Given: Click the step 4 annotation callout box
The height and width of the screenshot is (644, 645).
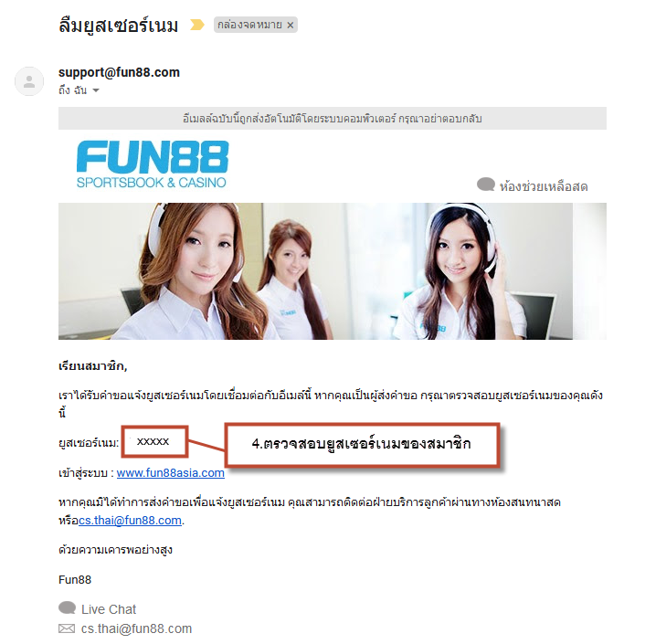Looking at the screenshot, I should click(x=362, y=445).
